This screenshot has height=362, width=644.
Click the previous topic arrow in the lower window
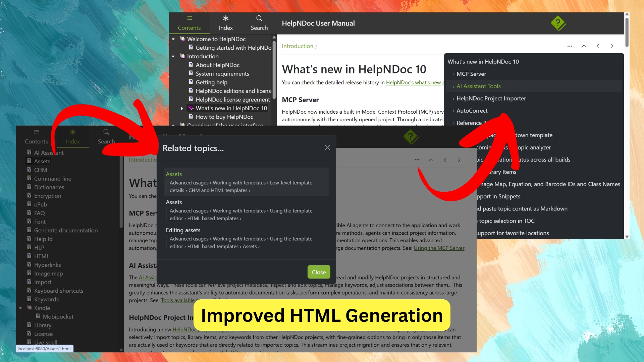pyautogui.click(x=445, y=160)
